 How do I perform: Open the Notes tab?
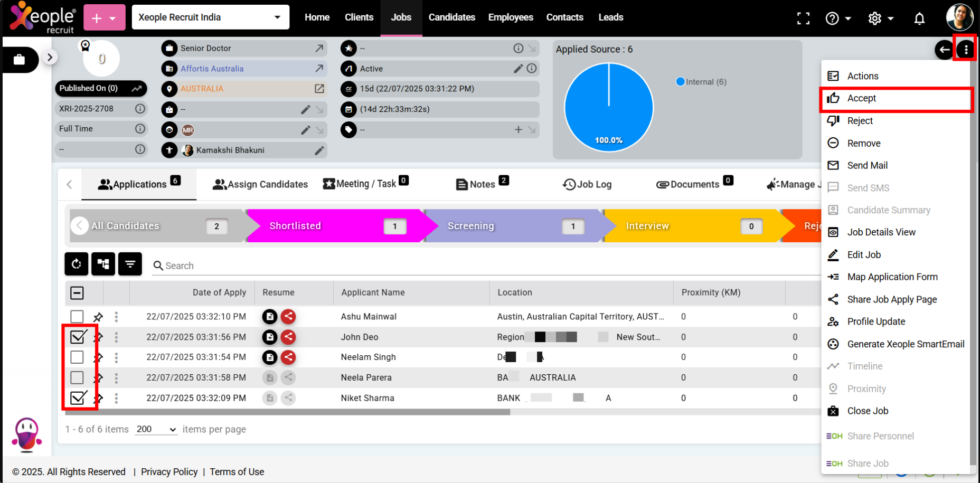[x=482, y=183]
